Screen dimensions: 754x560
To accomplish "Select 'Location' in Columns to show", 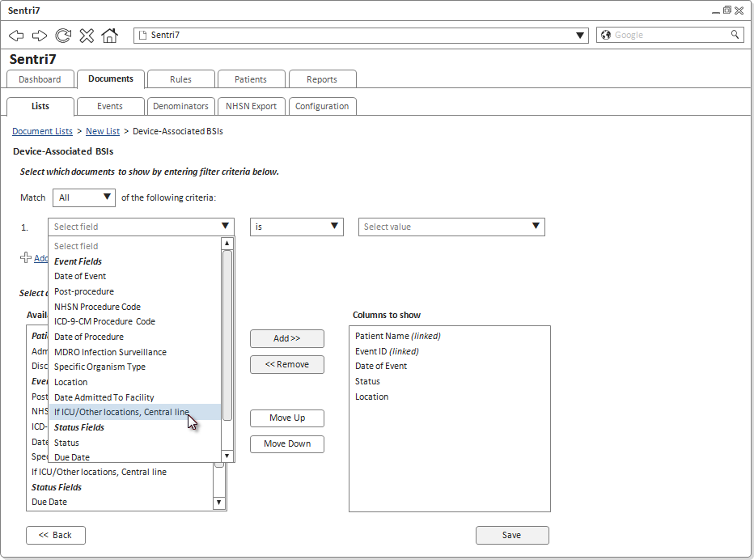I will pyautogui.click(x=371, y=397).
